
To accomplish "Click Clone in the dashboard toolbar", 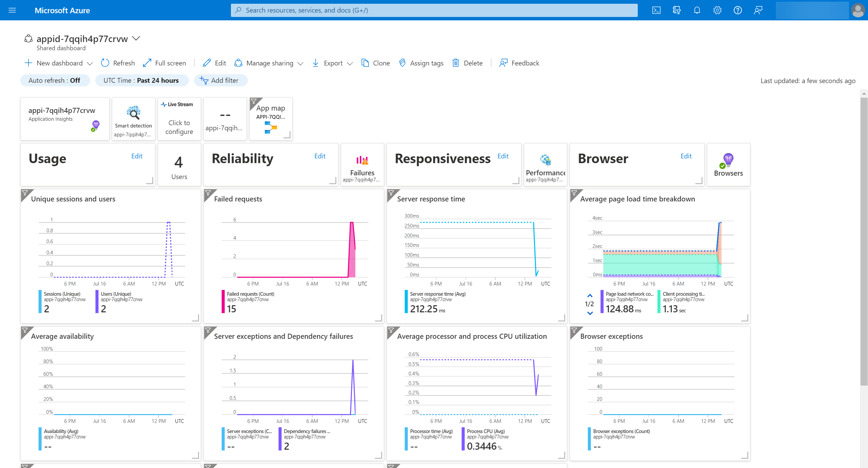I will tap(375, 63).
